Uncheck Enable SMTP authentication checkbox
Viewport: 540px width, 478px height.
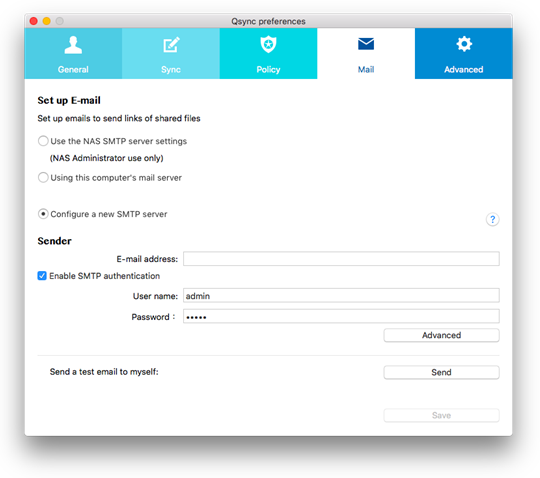click(42, 276)
